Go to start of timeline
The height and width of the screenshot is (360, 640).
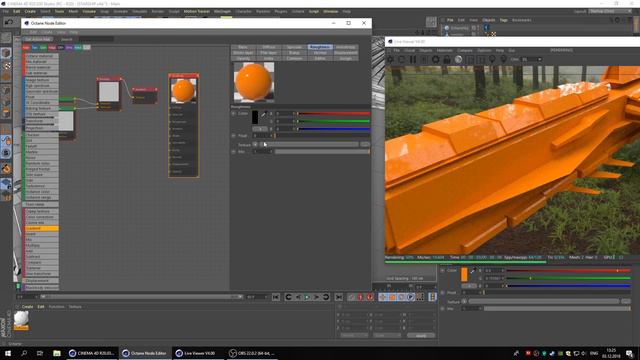[x=276, y=297]
